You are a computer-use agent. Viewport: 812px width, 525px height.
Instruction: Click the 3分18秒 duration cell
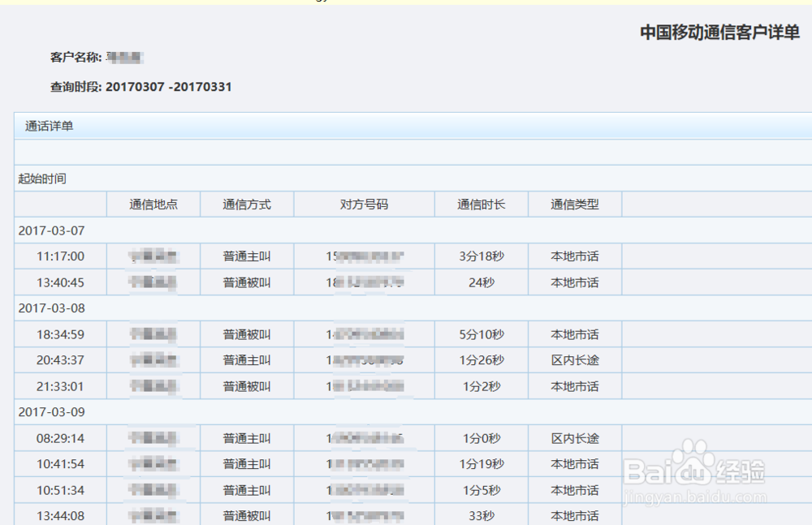[481, 256]
